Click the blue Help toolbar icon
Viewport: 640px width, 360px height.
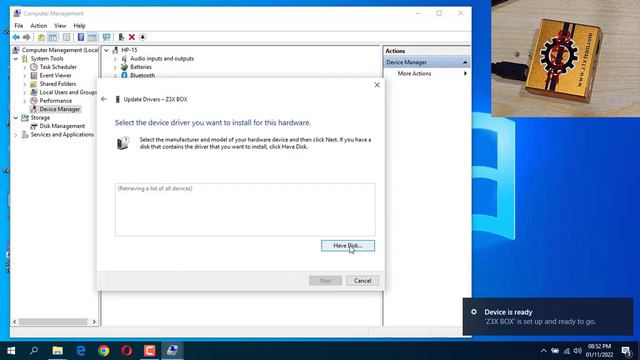[x=81, y=38]
